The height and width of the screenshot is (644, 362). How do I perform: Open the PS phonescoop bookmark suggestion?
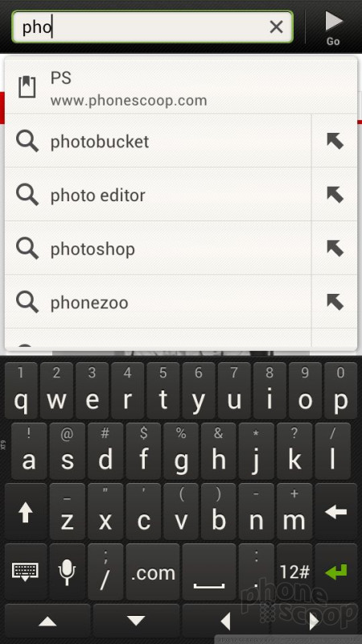coord(180,87)
